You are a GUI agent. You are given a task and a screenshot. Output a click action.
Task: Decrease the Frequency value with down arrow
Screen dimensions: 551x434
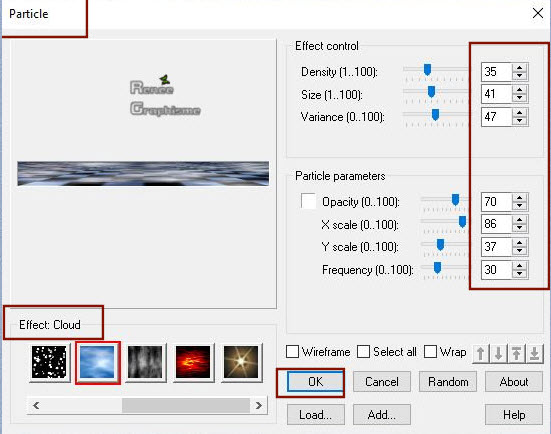pyautogui.click(x=519, y=274)
